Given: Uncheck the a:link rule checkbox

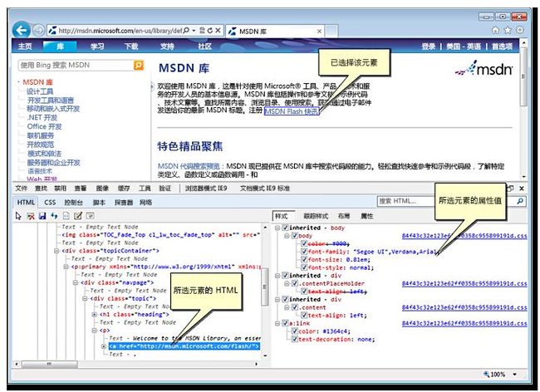Looking at the screenshot, I should [x=285, y=323].
